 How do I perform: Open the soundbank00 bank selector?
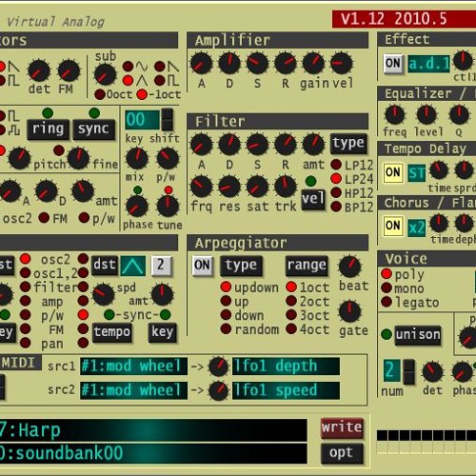point(153,453)
